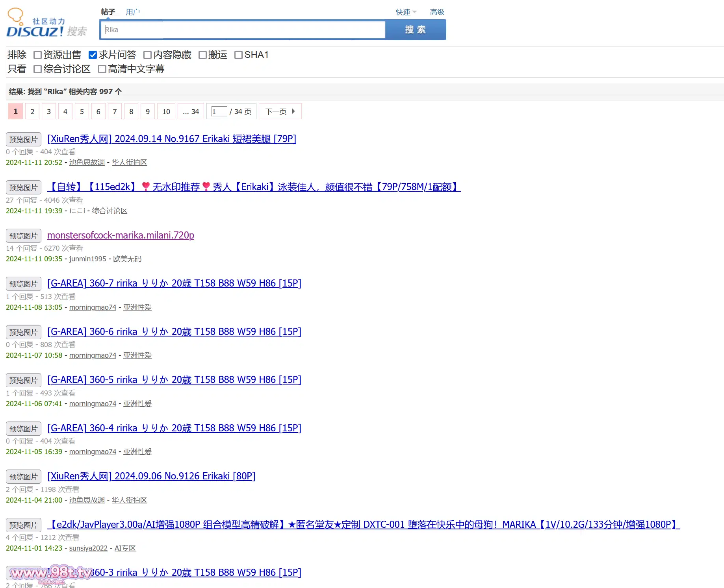View author にこi profile
Screen dimensions: 724x588
(77, 211)
